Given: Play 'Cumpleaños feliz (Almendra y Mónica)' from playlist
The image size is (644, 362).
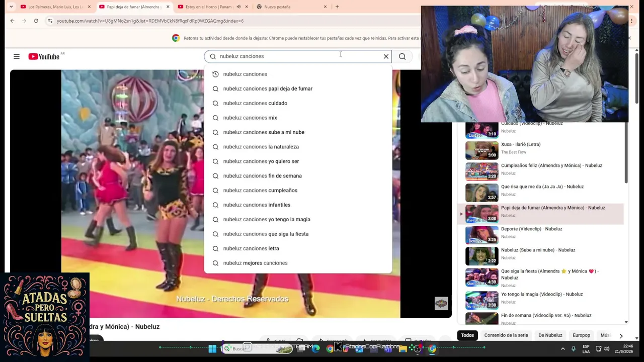Looking at the screenshot, I should pos(541,171).
